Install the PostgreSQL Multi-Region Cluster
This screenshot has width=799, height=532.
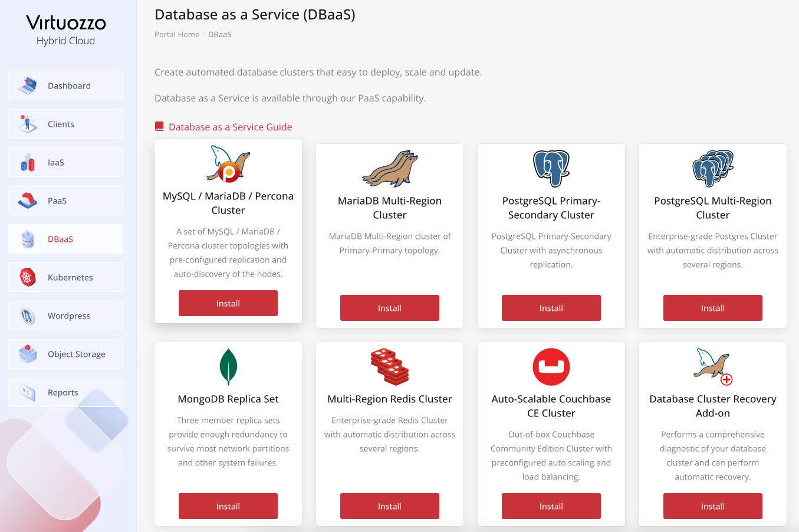point(713,308)
